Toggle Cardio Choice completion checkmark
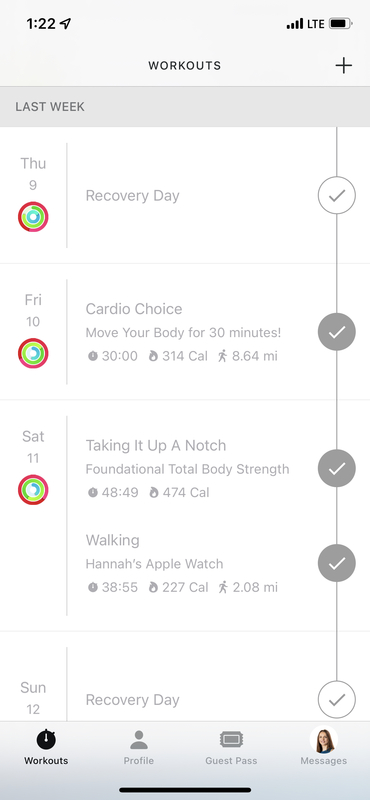This screenshot has width=370, height=800. (337, 332)
